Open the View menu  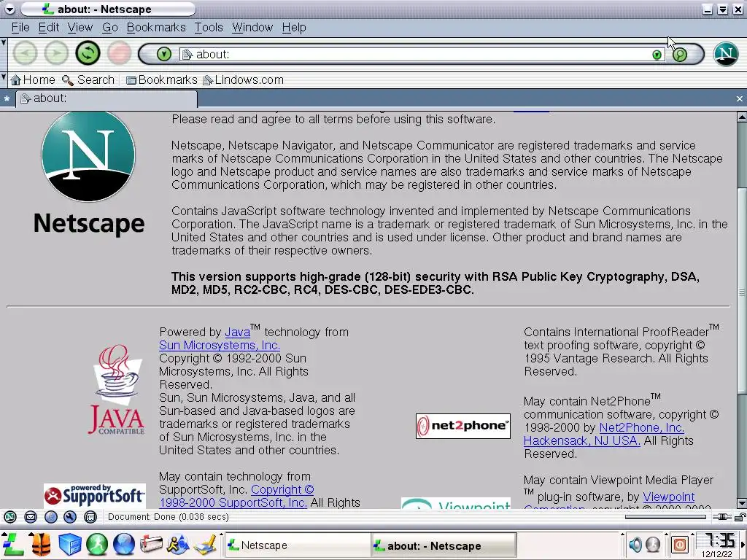click(80, 28)
